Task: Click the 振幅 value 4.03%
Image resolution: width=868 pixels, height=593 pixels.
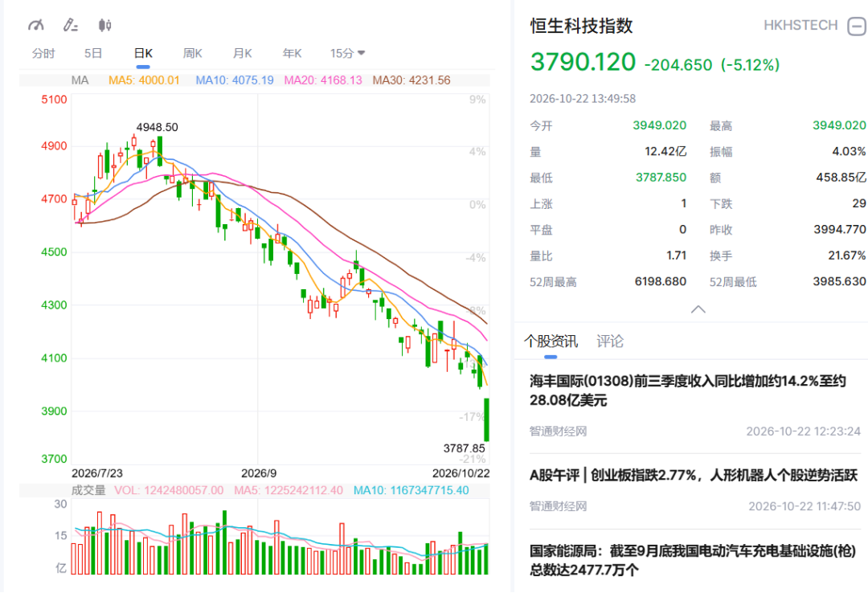Action: (x=850, y=152)
